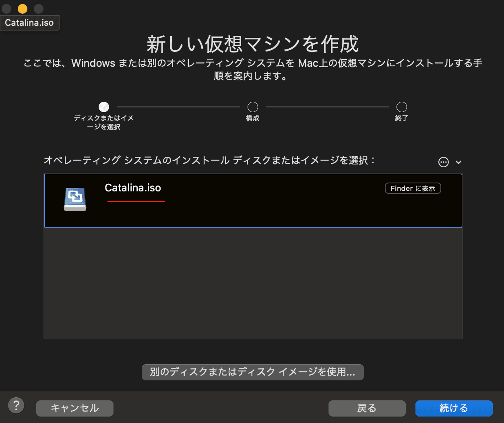Click the filled ディスクまたはイメージを選択 step circle

[103, 107]
